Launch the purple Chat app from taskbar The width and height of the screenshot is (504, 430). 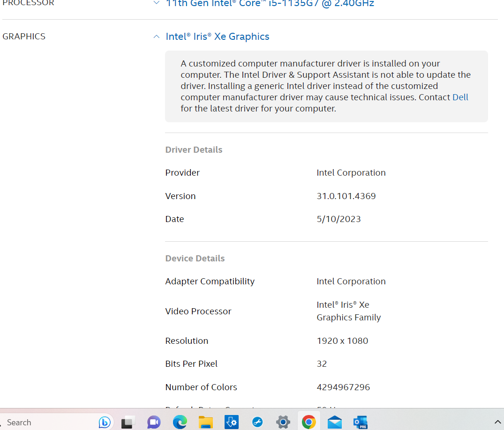pyautogui.click(x=154, y=422)
